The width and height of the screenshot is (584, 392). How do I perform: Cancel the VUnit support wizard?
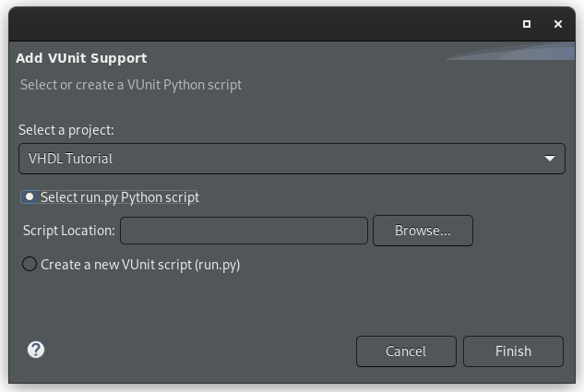(406, 351)
